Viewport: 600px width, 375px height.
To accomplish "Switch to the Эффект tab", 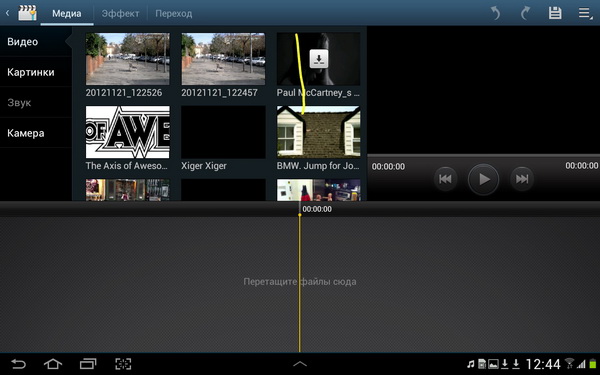I will 120,13.
